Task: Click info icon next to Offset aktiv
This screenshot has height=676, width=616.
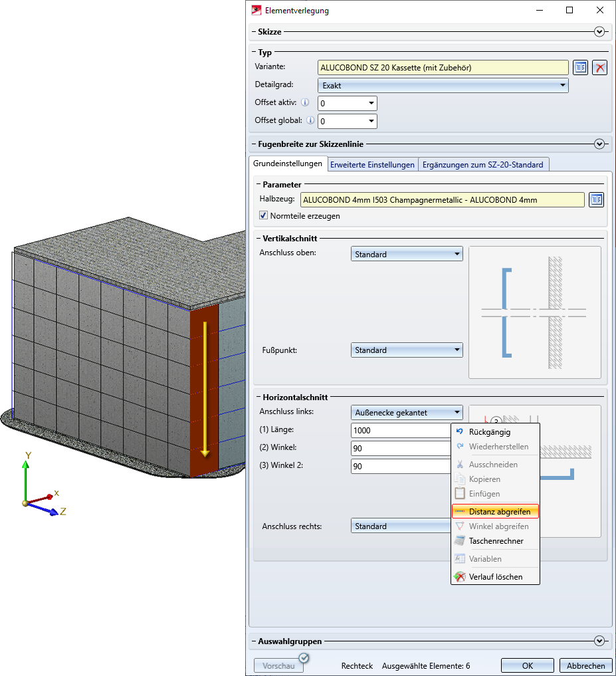Action: pos(305,102)
